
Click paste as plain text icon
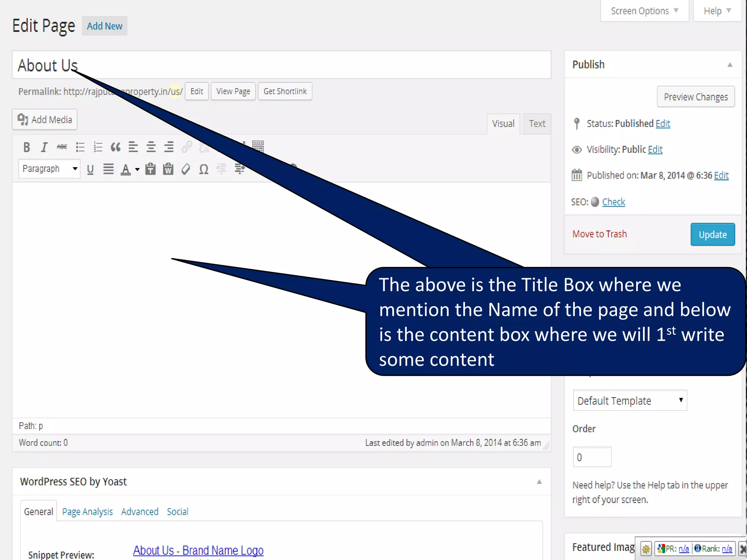pos(150,169)
